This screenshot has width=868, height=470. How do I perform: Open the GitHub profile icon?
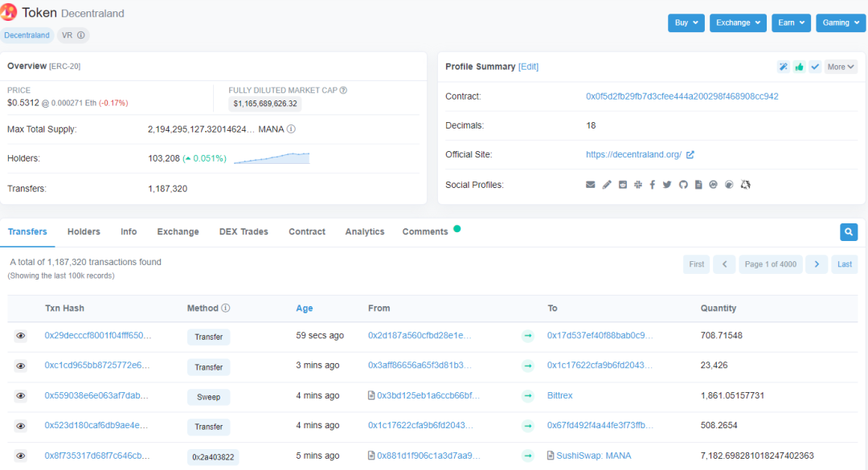tap(683, 185)
